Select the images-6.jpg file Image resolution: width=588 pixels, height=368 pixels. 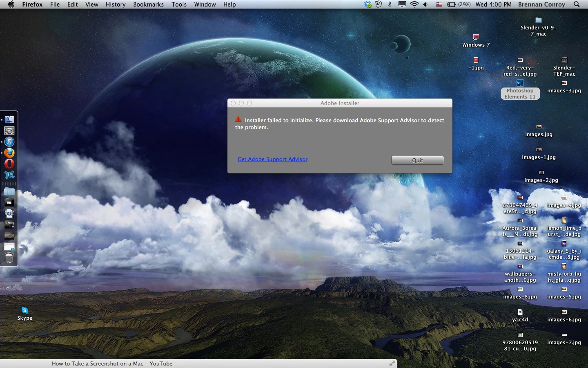point(564,316)
